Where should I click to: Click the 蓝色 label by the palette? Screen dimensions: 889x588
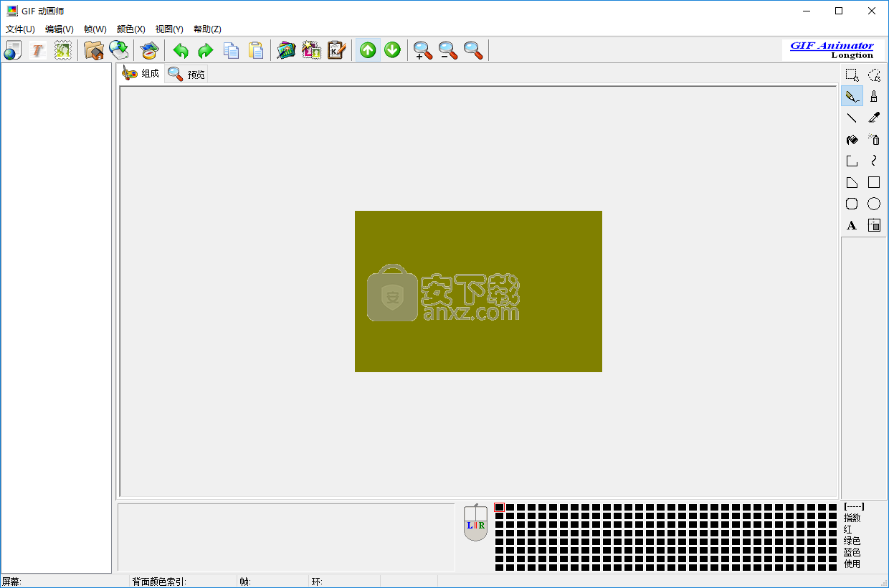(852, 552)
